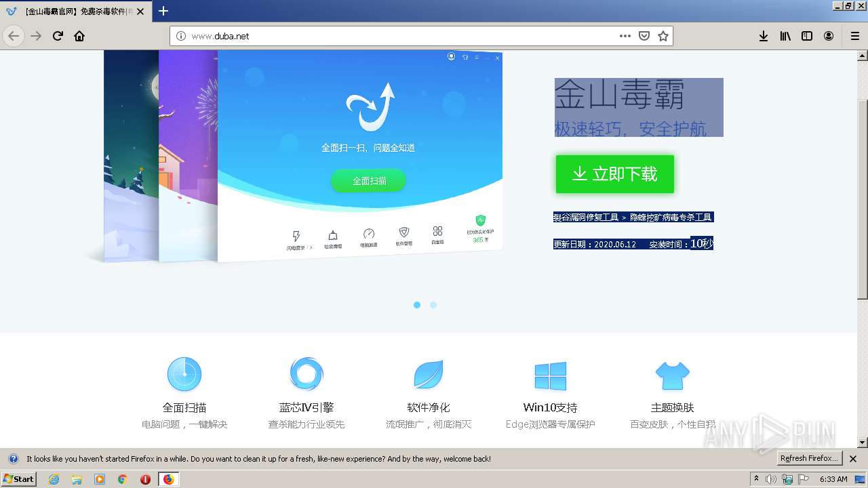
Task: Open the 裂谷漏洞修复工具 link
Action: tap(586, 217)
